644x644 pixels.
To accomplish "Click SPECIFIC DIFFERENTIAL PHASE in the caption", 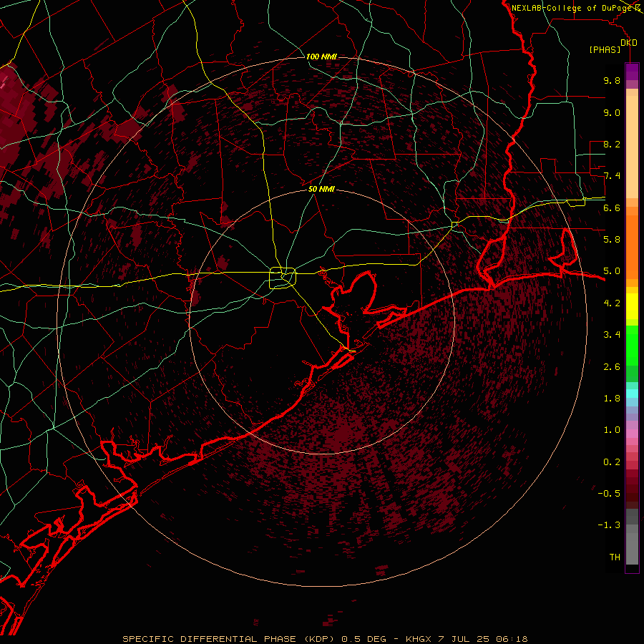I will 209,639.
